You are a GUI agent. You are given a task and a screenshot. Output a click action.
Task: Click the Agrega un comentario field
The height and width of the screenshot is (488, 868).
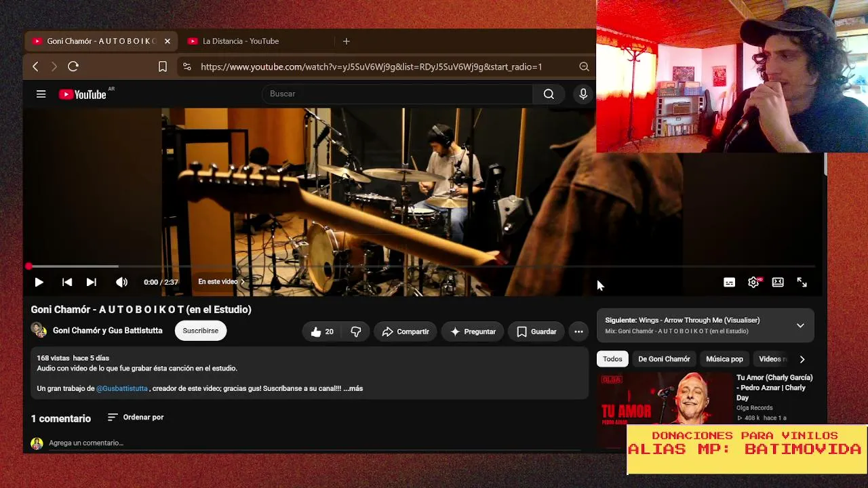315,443
